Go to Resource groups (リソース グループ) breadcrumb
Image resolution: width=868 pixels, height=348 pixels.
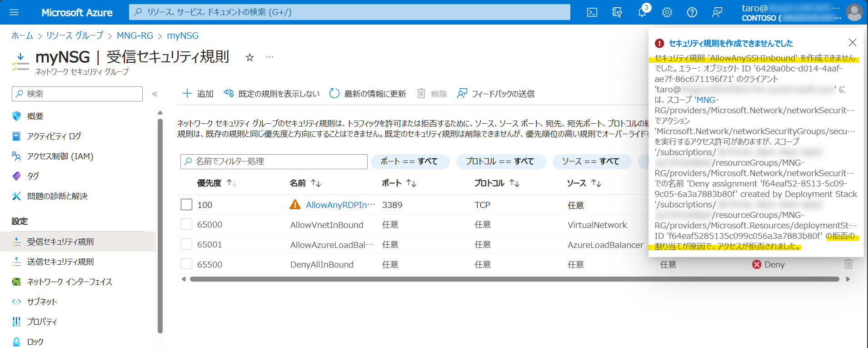click(75, 35)
